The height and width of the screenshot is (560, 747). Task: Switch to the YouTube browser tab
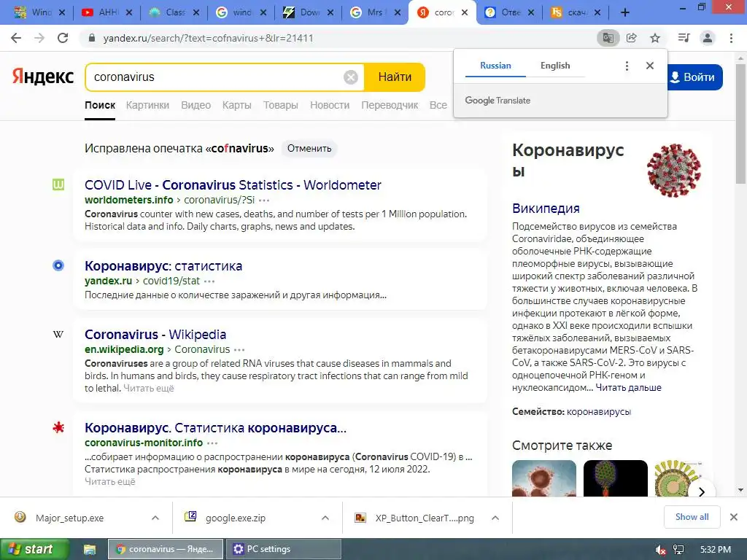pos(107,12)
